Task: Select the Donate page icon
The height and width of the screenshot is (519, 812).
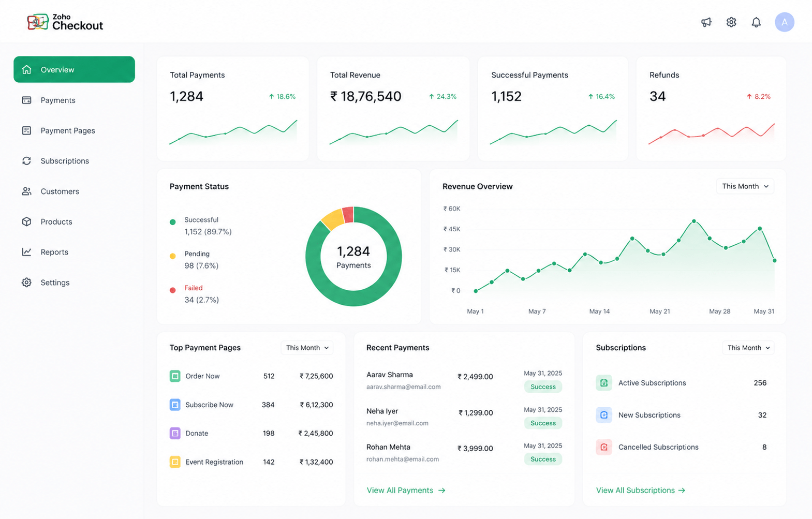Action: 175,433
